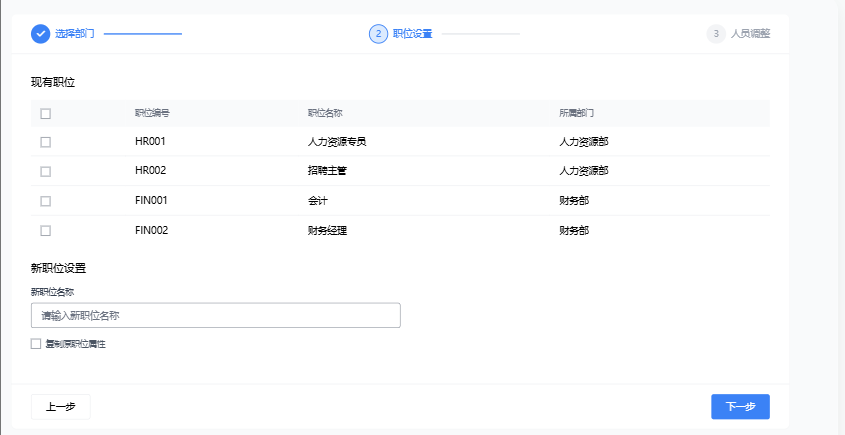Click the 所属部门 column header

click(x=577, y=113)
